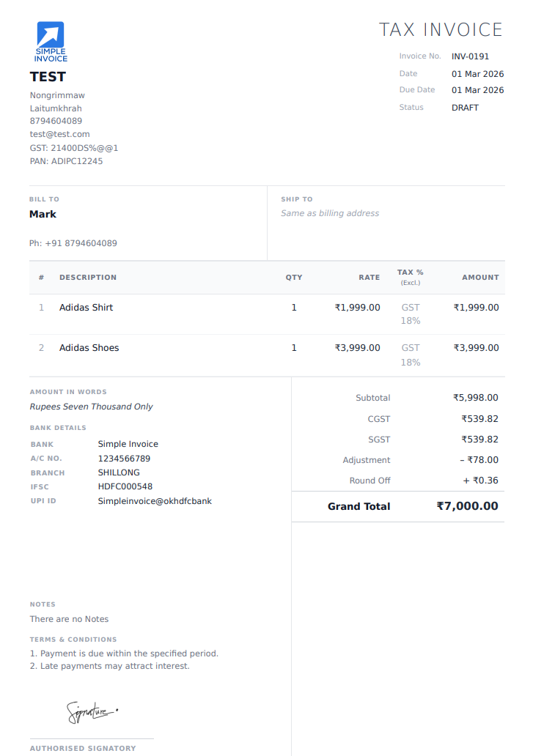Select the Adidas Shirt description
533x756 pixels.
pyautogui.click(x=86, y=308)
